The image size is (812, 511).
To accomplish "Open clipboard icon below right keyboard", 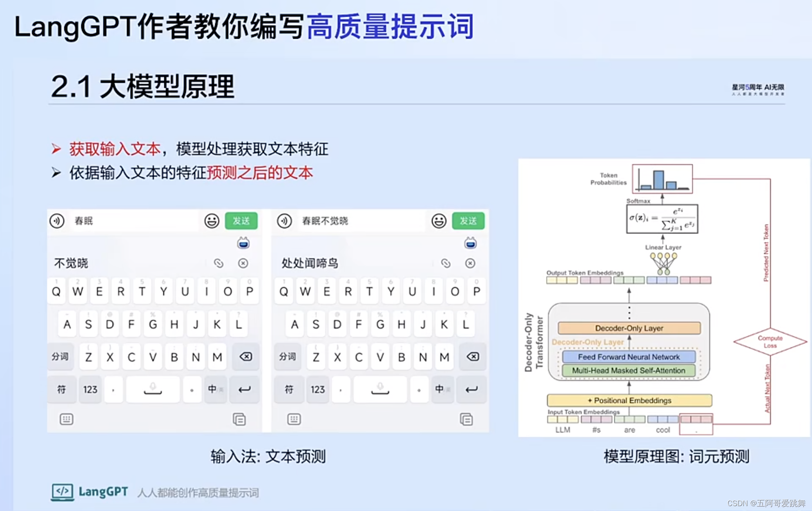I will coord(466,419).
